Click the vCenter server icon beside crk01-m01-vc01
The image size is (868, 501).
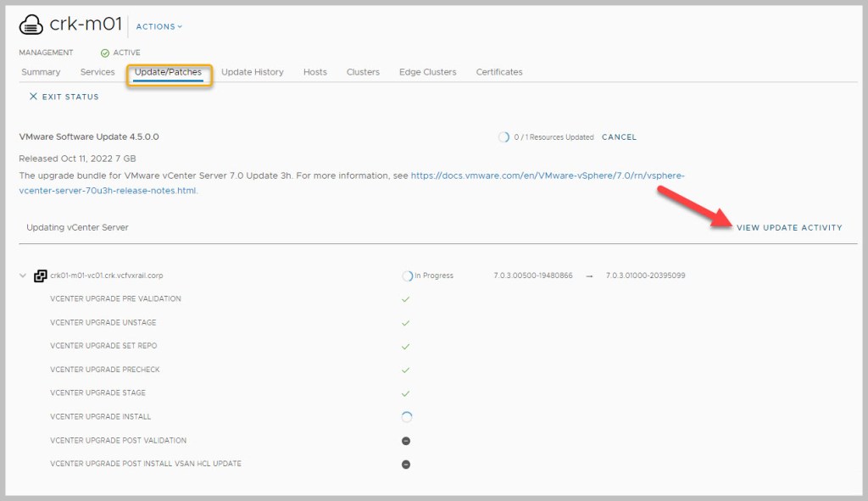(x=40, y=276)
